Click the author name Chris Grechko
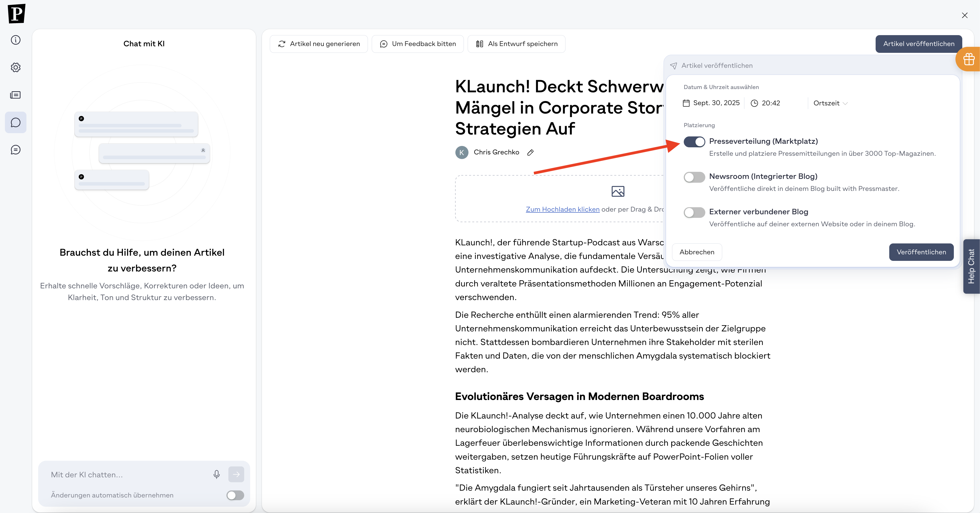Viewport: 980px width, 513px height. pyautogui.click(x=496, y=152)
